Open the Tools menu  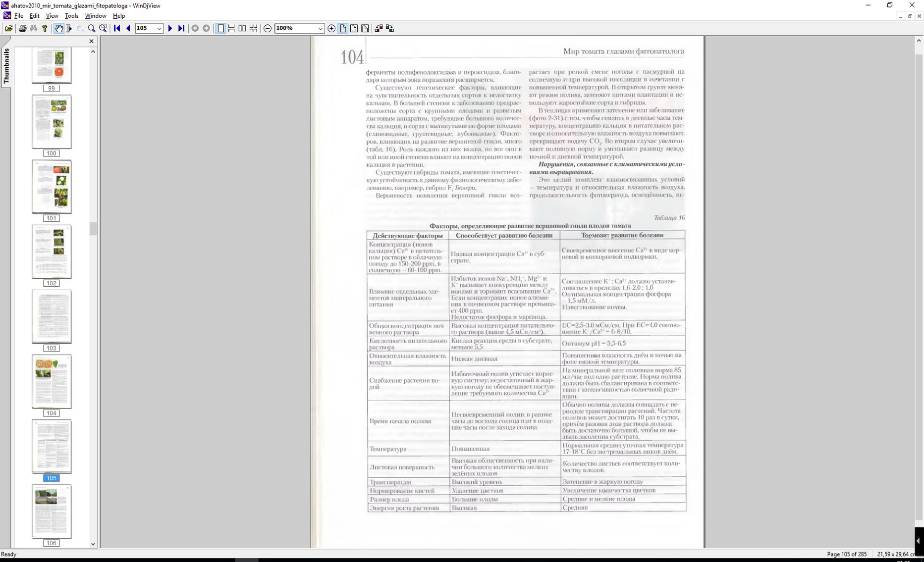click(71, 16)
